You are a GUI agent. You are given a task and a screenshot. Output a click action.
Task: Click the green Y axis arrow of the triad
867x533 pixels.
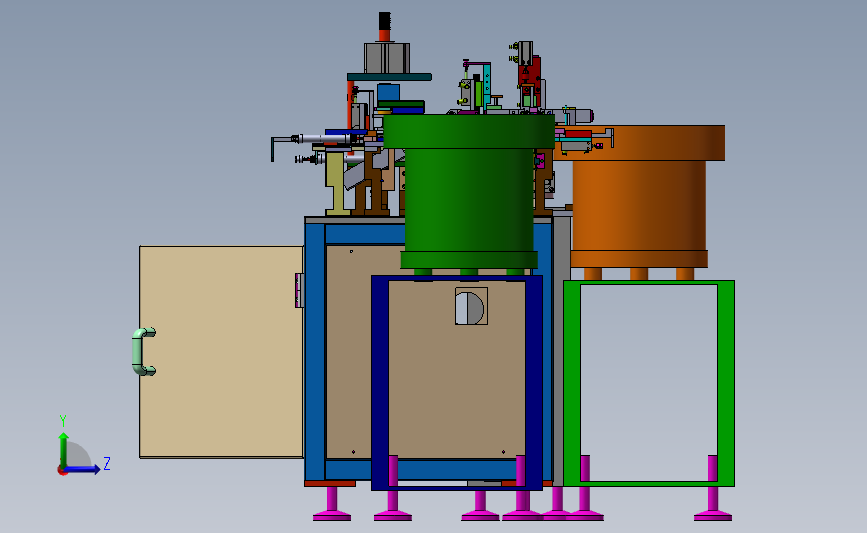(64, 449)
